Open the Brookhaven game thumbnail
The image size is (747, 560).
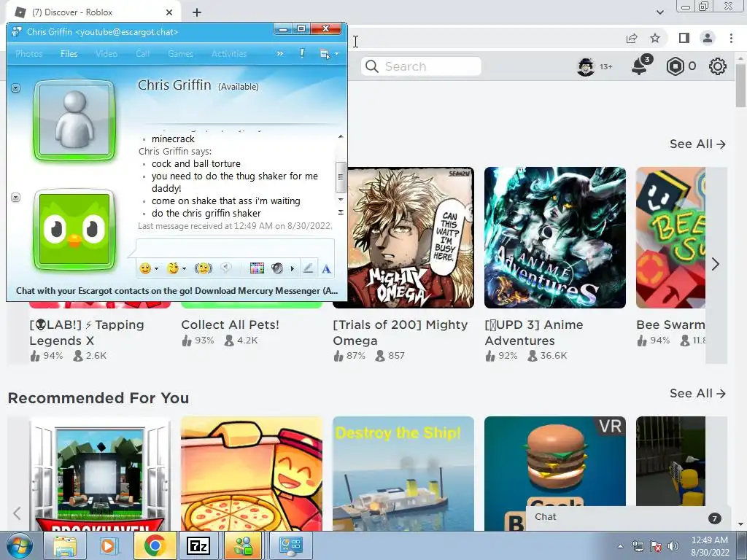coord(100,474)
